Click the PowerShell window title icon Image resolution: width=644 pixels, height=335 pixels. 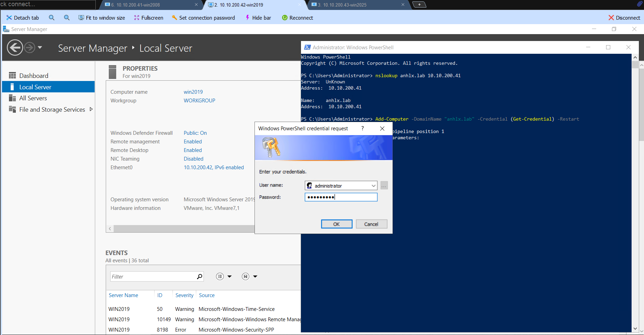click(307, 47)
